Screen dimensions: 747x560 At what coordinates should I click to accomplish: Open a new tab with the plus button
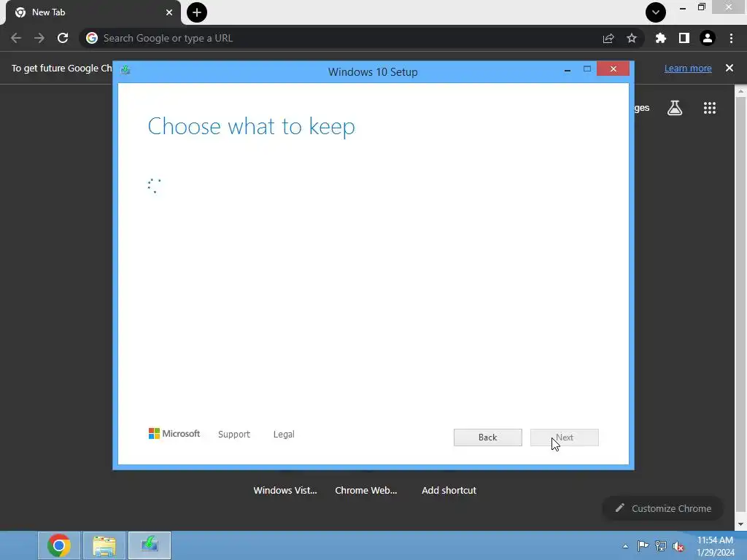(197, 12)
